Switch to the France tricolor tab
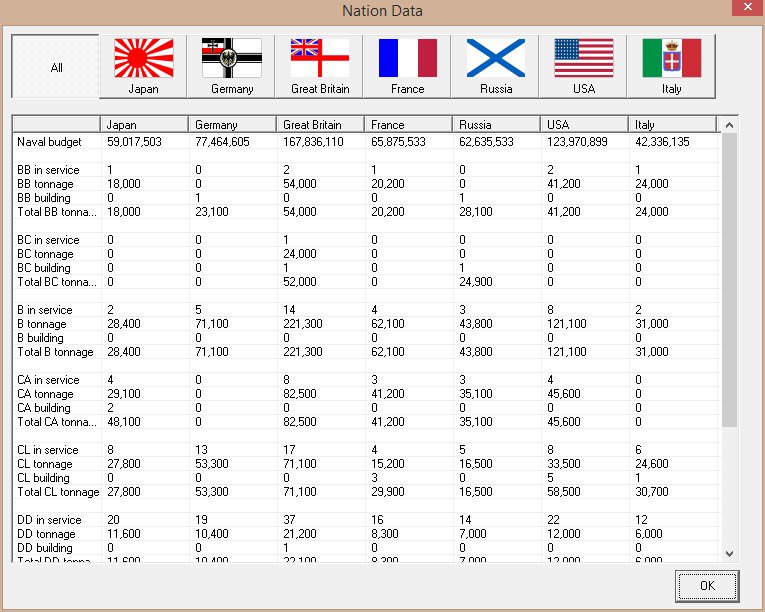765x612 pixels. (x=407, y=66)
